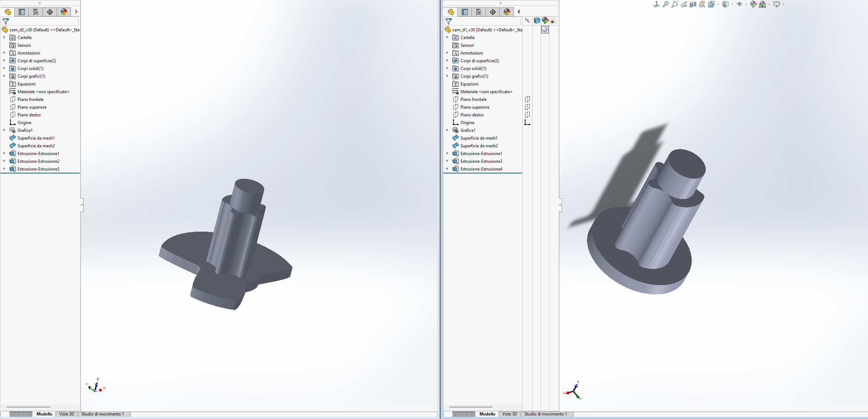Expand Corpi solidi(1) in cam_d2 tree
Viewport: 868px width, 419px height.
tap(4, 68)
